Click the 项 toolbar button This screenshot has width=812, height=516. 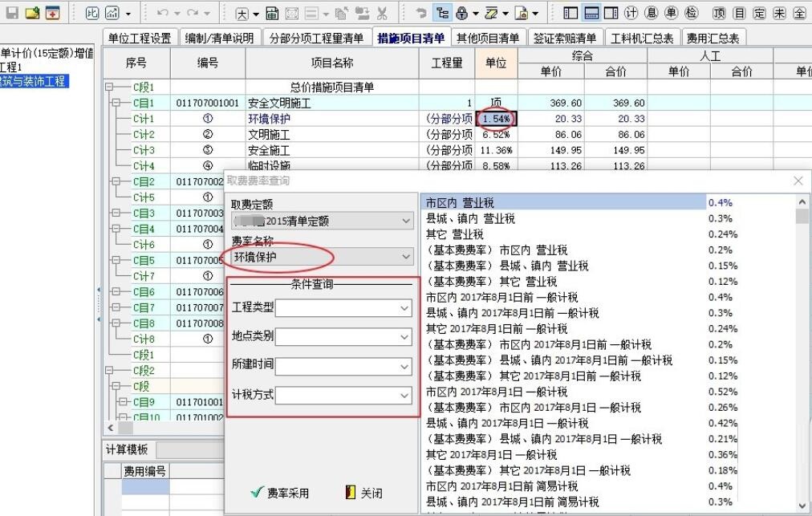[x=719, y=13]
